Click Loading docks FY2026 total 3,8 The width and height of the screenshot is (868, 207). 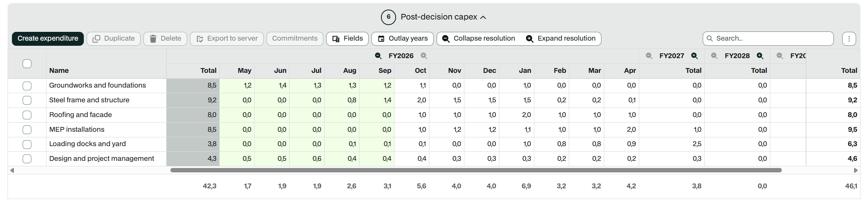tap(212, 144)
